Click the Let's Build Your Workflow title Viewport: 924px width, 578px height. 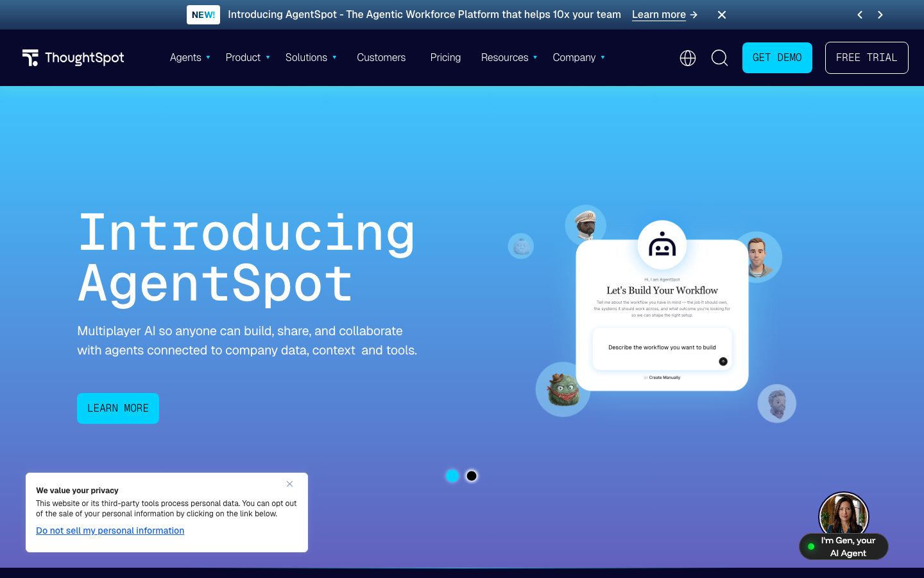pyautogui.click(x=662, y=290)
